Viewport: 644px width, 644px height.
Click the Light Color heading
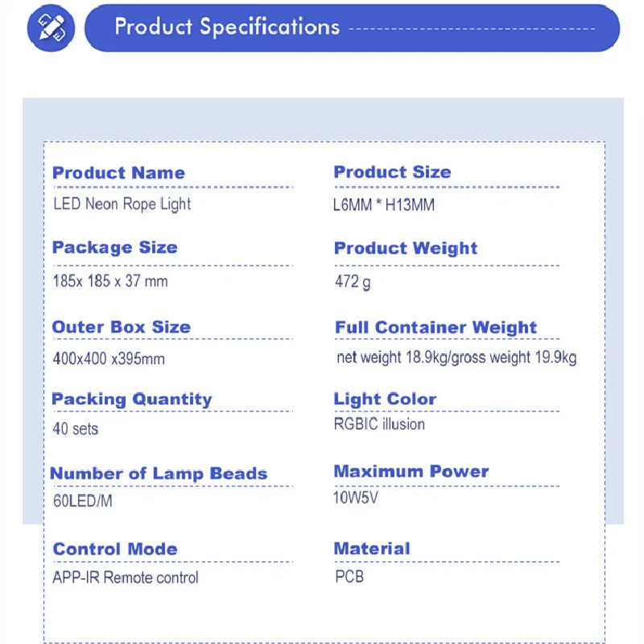pyautogui.click(x=385, y=399)
